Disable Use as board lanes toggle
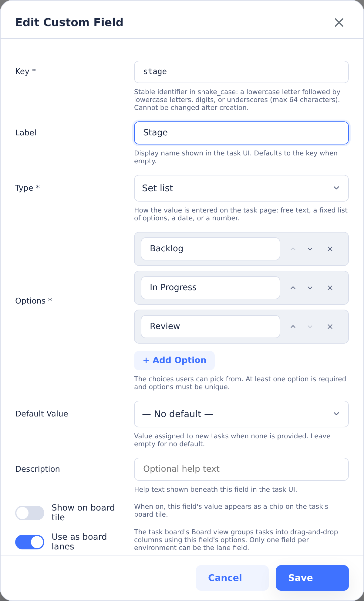The image size is (364, 601). click(x=30, y=542)
